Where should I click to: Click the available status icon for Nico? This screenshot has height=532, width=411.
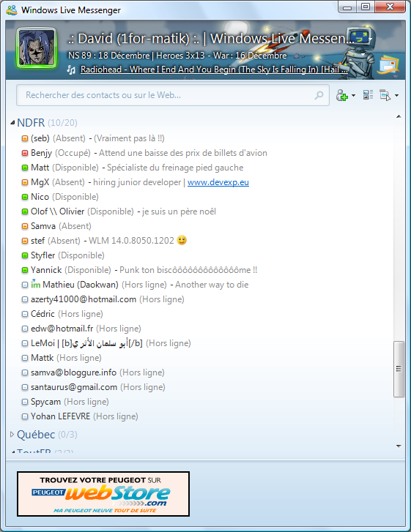(25, 197)
